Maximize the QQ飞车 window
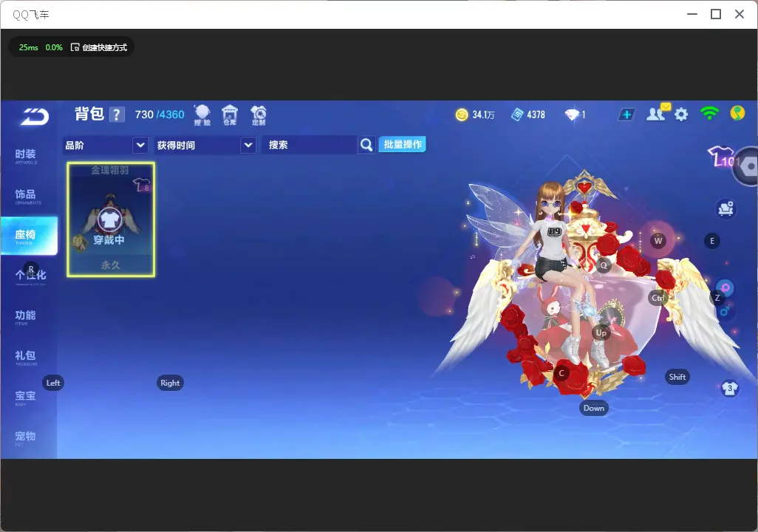Viewport: 758px width, 532px height. (716, 14)
